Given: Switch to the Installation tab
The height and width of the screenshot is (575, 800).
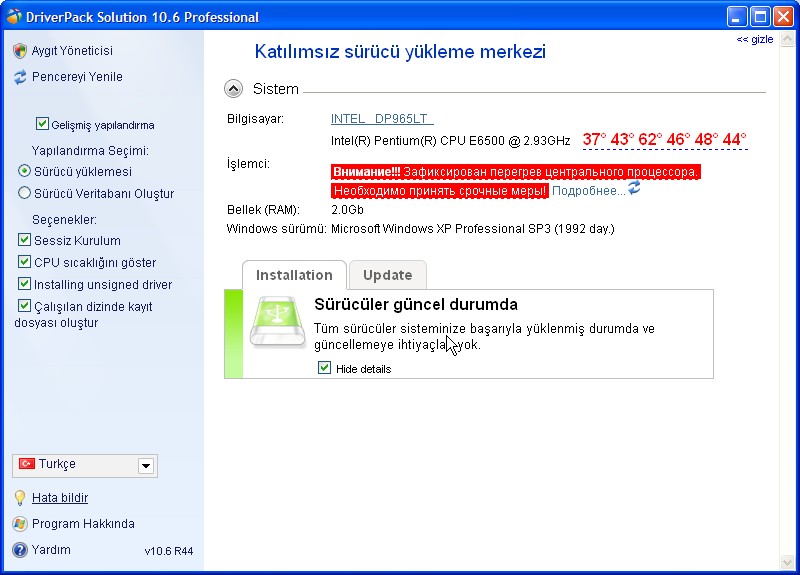Looking at the screenshot, I should tap(294, 275).
